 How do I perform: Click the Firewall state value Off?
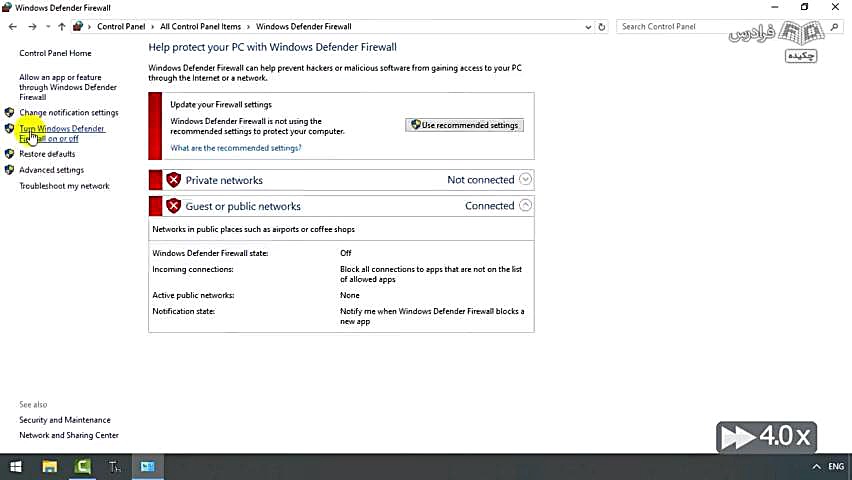[346, 253]
